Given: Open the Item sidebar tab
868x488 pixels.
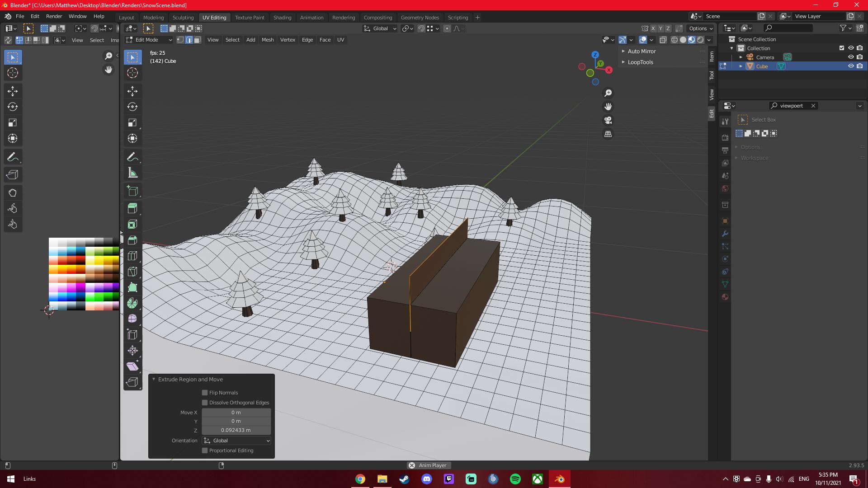Looking at the screenshot, I should pos(712,56).
